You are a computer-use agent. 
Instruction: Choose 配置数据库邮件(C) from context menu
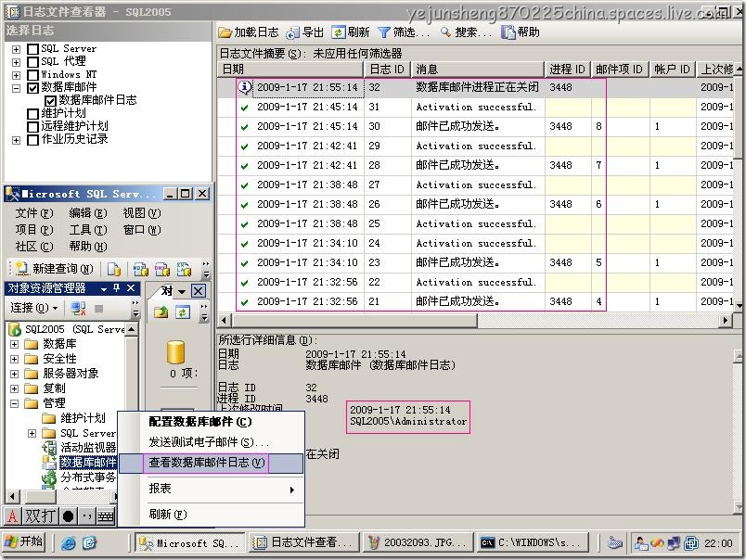(211, 422)
